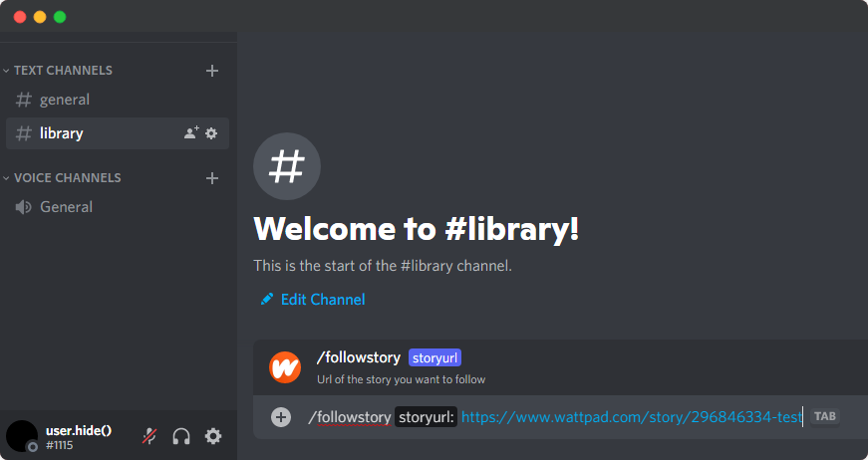This screenshot has height=460, width=868.
Task: Click the large hashtag channel icon
Action: coord(287,166)
